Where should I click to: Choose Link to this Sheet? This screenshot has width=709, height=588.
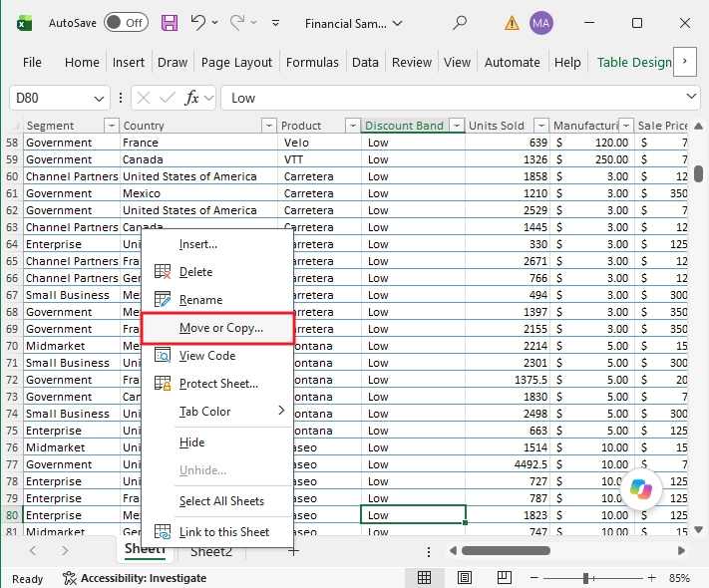pyautogui.click(x=218, y=532)
